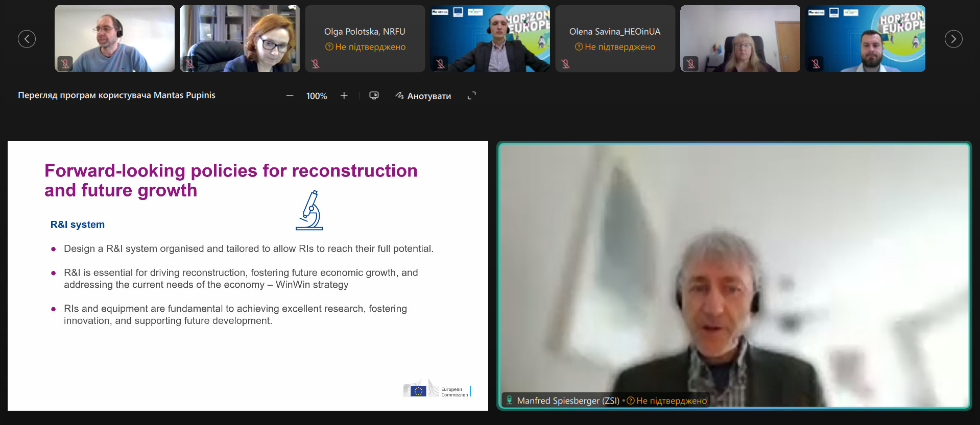The width and height of the screenshot is (980, 425).
Task: Click the bullet mentioning WinWin strategy
Action: point(241,279)
